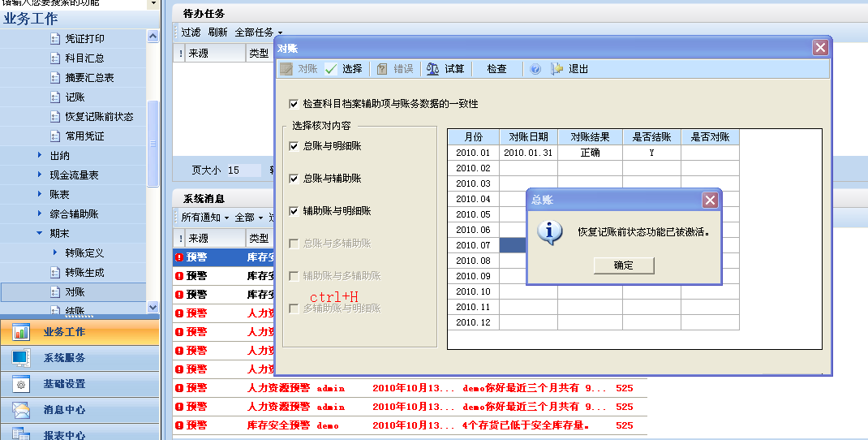This screenshot has height=440, width=868.
Task: Click 过滤 in 待办任务 toolbar
Action: click(x=191, y=32)
